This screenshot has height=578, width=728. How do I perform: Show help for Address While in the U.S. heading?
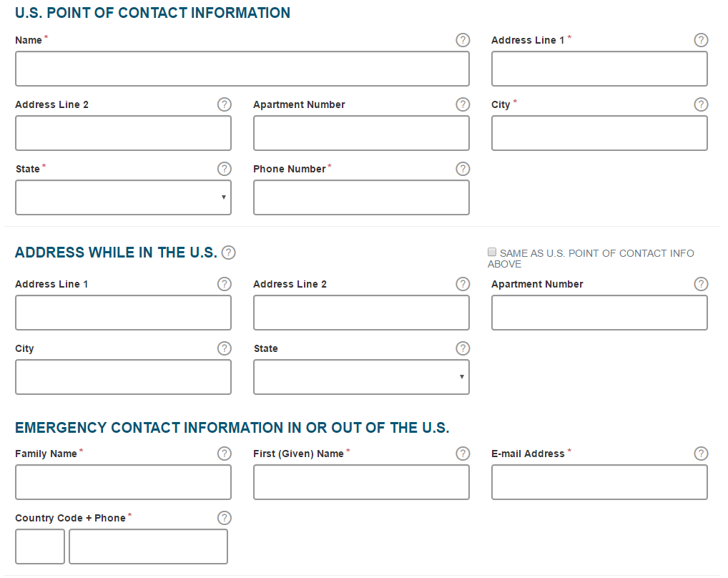click(228, 253)
